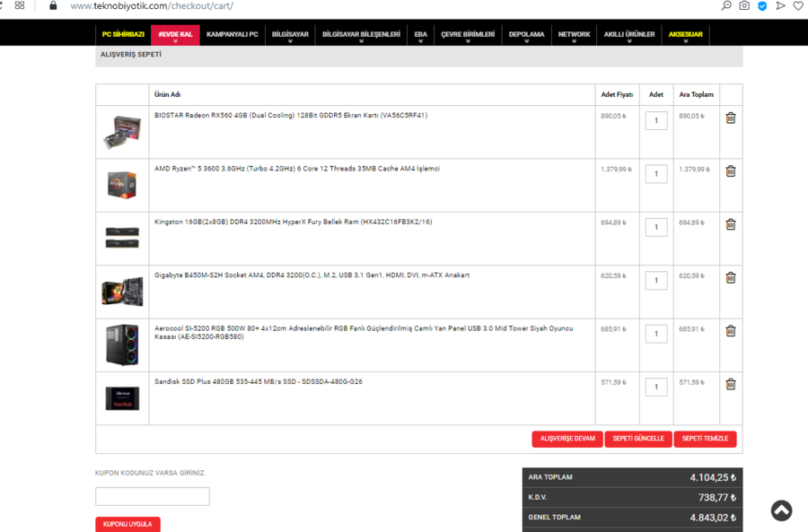Click the ARA TOPLAM 4.104,25 value
Image resolution: width=808 pixels, height=532 pixels.
[x=713, y=478]
